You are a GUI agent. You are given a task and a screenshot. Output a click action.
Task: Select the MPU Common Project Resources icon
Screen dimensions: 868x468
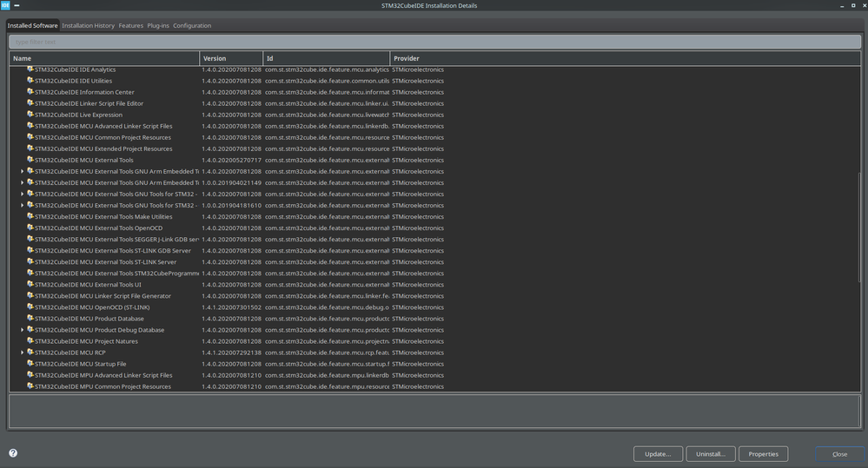click(30, 386)
